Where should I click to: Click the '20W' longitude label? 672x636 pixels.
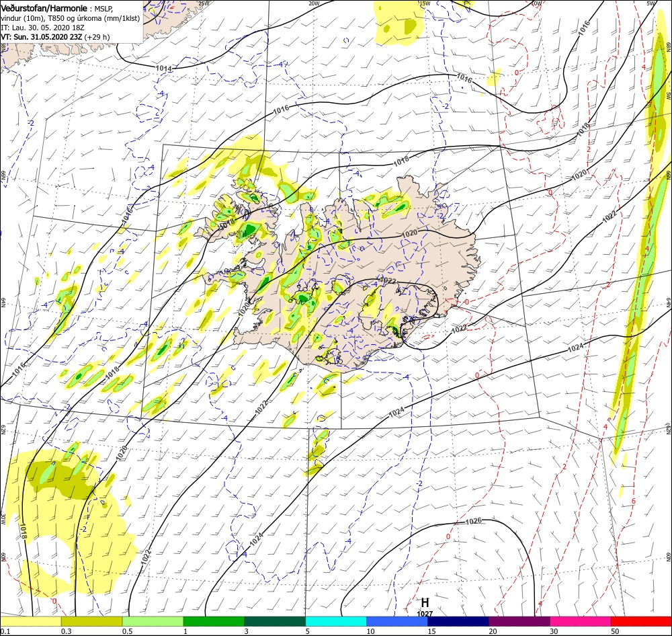click(314, 3)
